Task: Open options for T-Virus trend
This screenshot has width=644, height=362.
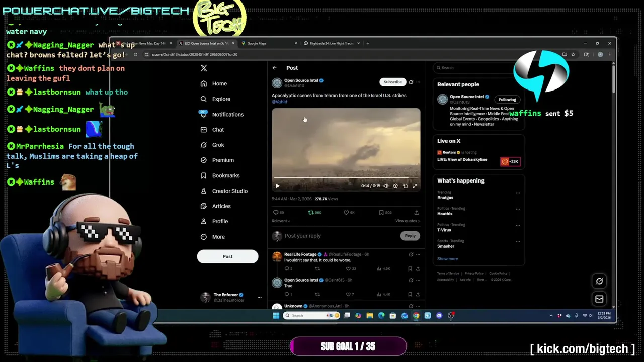Action: pos(518,225)
